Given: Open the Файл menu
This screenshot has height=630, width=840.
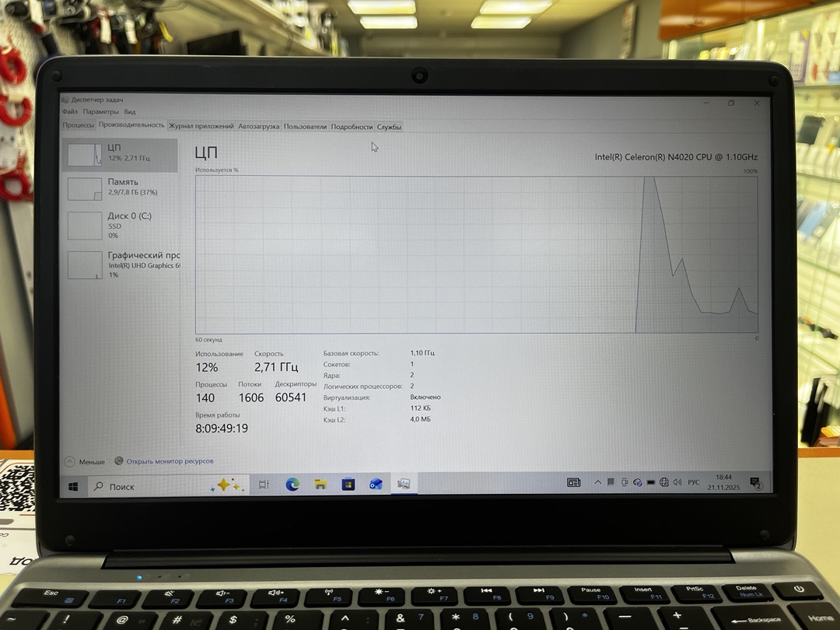Looking at the screenshot, I should (69, 112).
